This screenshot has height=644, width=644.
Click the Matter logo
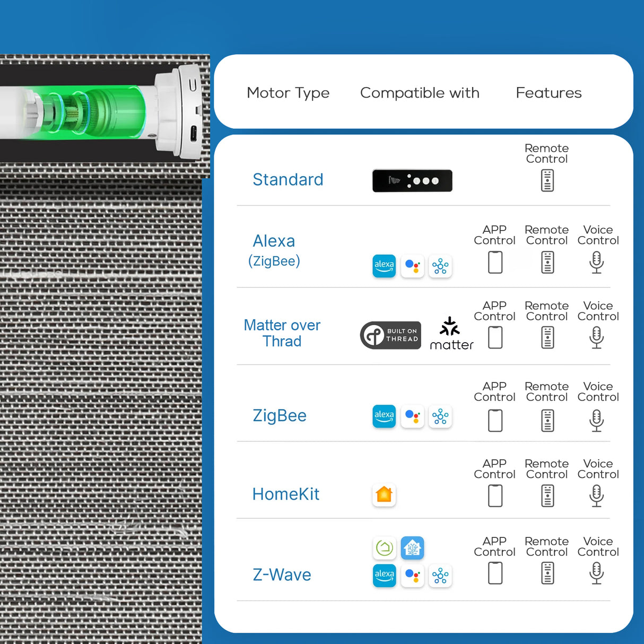tap(451, 334)
